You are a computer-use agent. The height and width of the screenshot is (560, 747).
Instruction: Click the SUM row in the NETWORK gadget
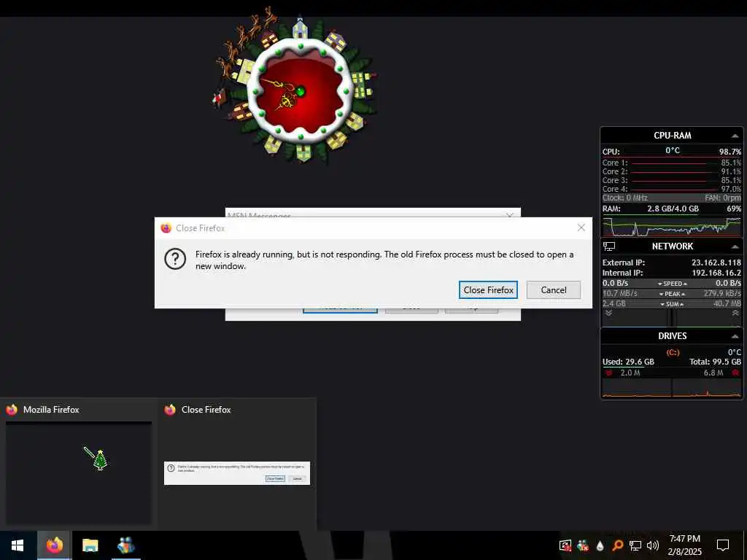coord(672,304)
